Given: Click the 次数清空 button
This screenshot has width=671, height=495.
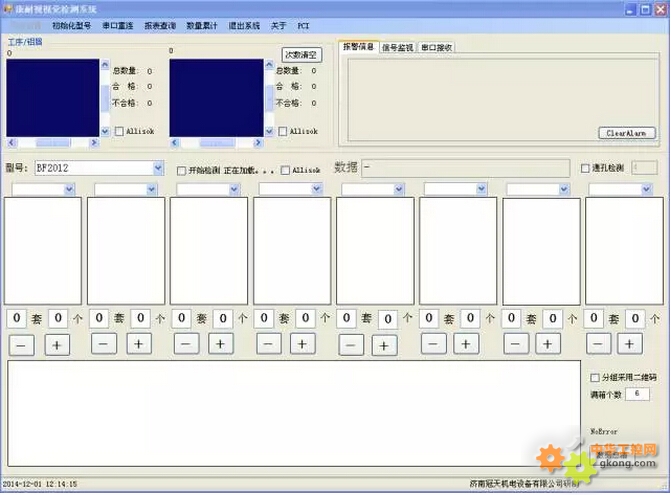Looking at the screenshot, I should (301, 55).
